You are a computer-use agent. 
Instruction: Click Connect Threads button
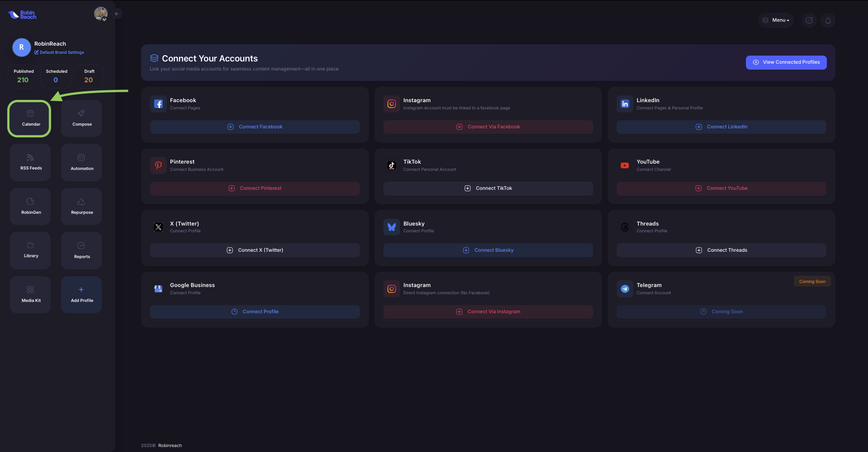tap(722, 250)
